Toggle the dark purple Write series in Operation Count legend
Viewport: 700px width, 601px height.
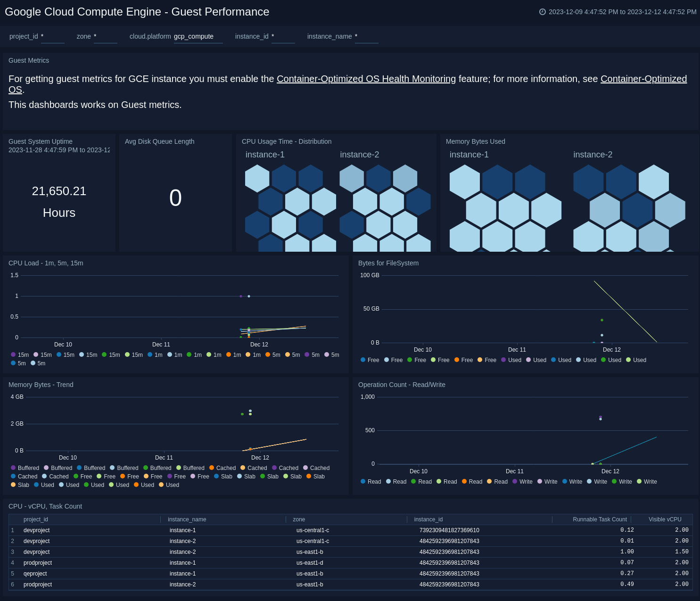[x=522, y=482]
